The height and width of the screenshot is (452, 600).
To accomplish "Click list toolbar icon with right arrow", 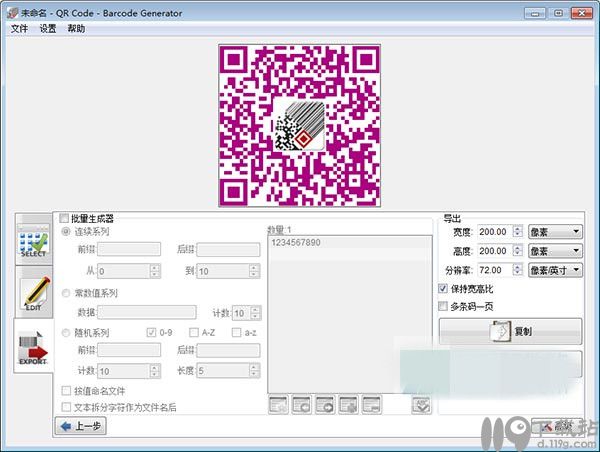I will (x=325, y=405).
